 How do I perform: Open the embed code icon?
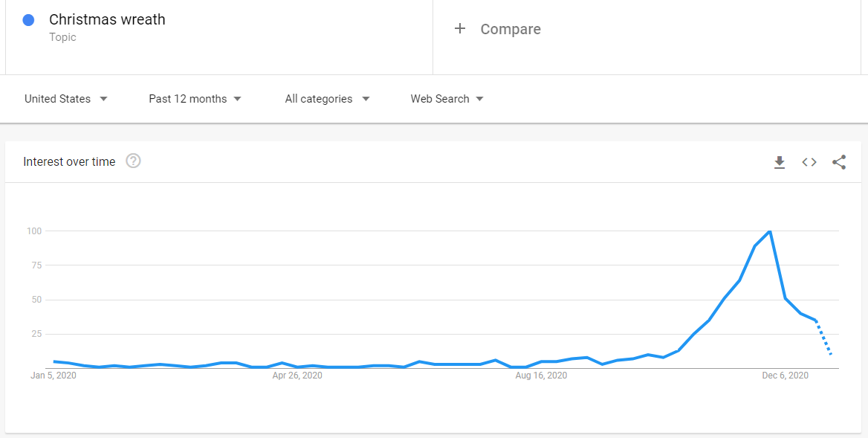(x=809, y=161)
